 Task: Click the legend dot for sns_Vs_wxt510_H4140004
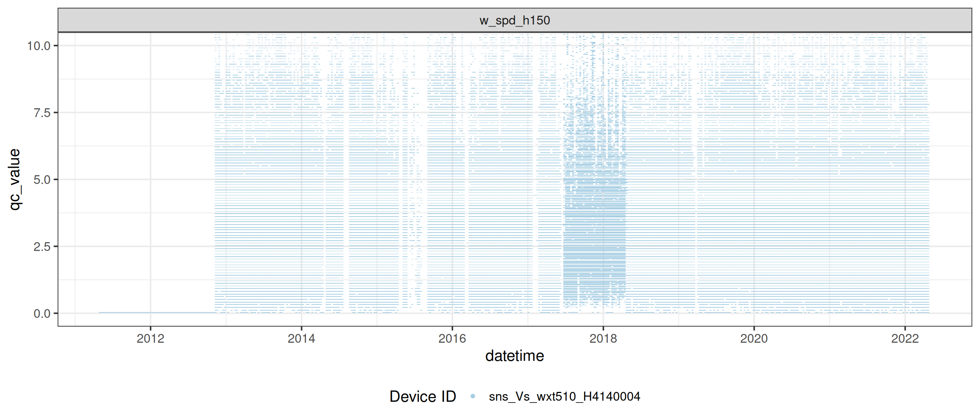pos(472,396)
